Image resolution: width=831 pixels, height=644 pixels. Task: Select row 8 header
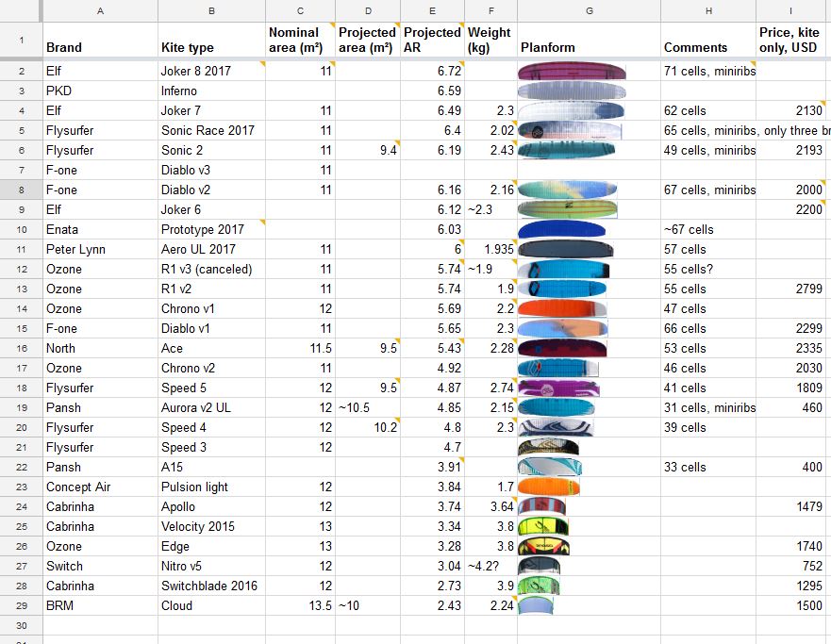[21, 190]
